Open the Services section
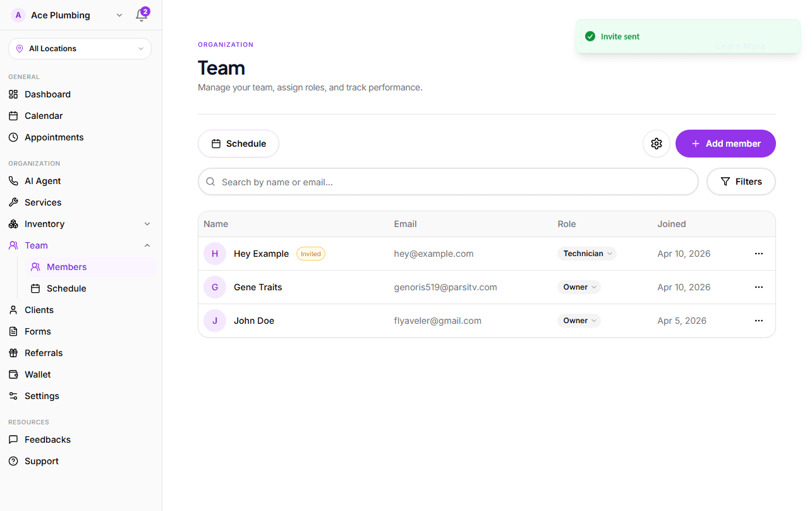812x511 pixels. pyautogui.click(x=42, y=202)
